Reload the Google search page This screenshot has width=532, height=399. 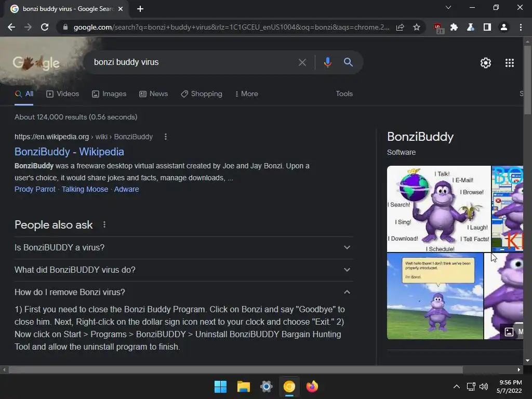45,27
